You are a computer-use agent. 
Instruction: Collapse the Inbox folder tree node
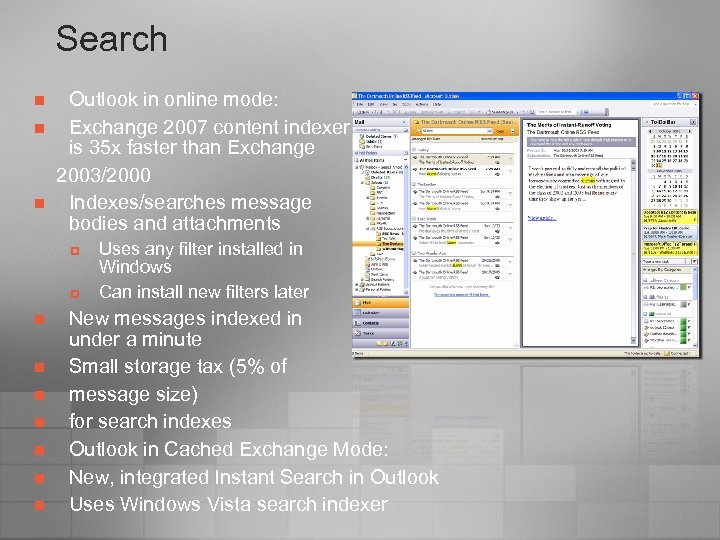click(362, 183)
